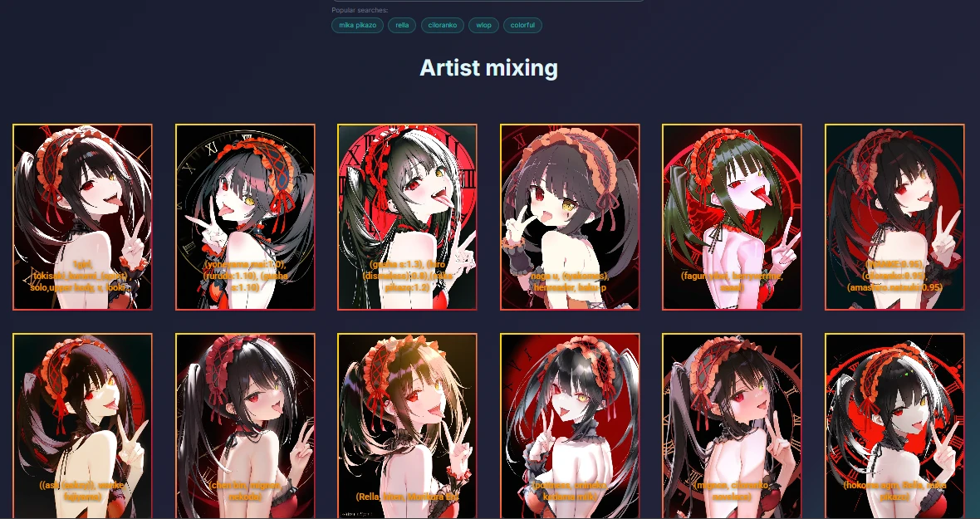980x519 pixels.
Task: Select the 'mika pikazo' popular search chip
Action: [x=357, y=26]
